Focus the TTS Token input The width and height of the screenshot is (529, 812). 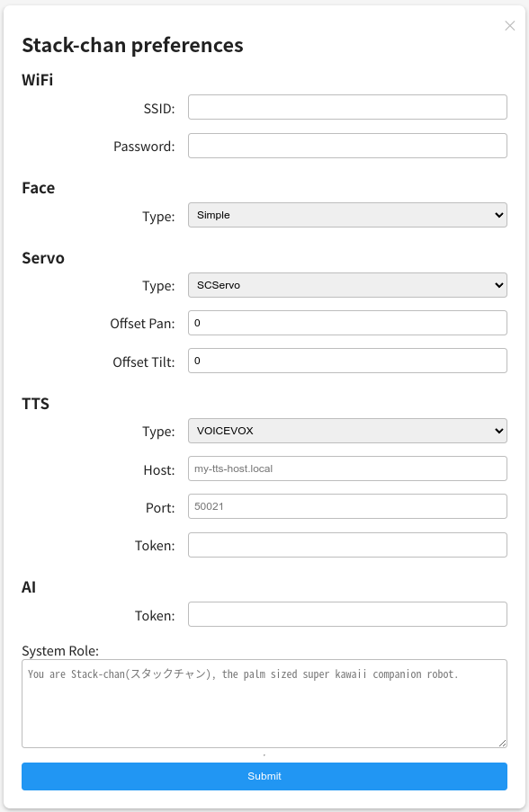pos(347,545)
